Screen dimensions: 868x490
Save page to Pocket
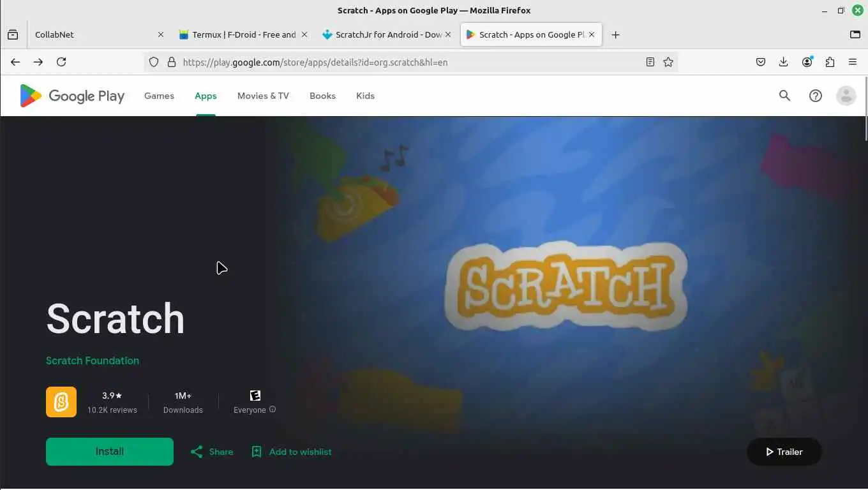point(761,62)
